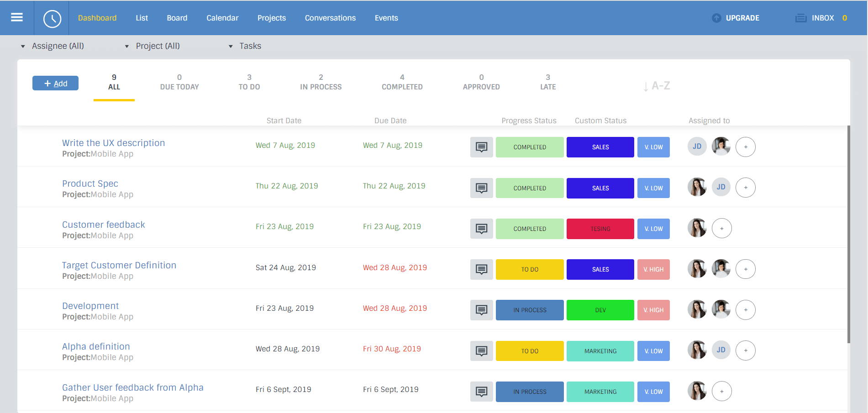Open the Events page

[x=386, y=18]
